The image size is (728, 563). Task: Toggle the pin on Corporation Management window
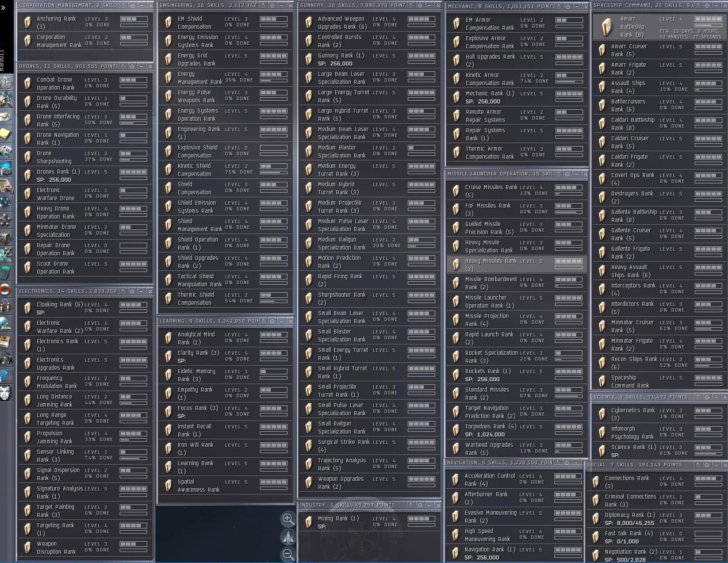tap(123, 5)
